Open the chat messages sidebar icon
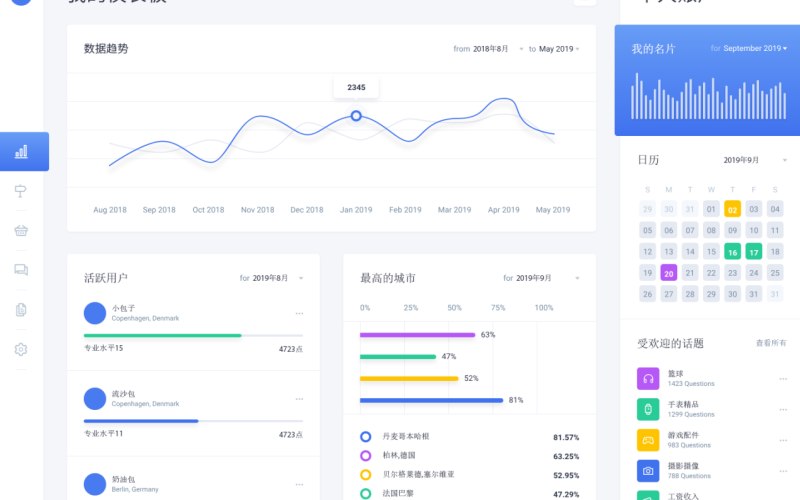This screenshot has height=500, width=800. [21, 269]
